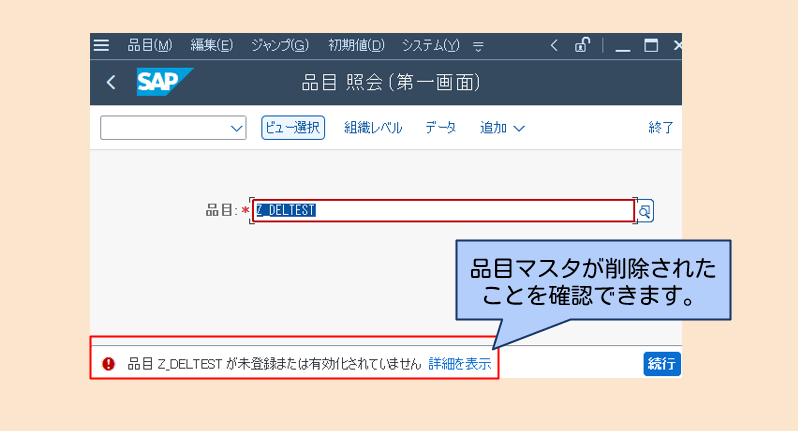Open the hamburger menu icon
This screenshot has height=431, width=798.
coord(101,45)
